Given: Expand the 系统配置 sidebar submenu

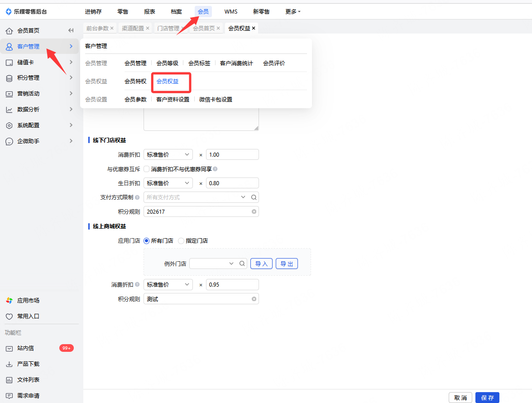Looking at the screenshot, I should 71,125.
